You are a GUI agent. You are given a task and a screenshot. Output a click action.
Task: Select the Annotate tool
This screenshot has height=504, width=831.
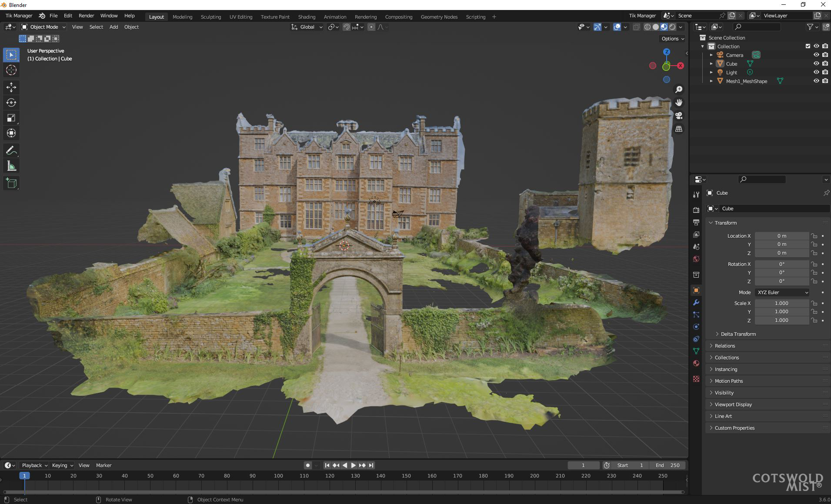click(x=11, y=151)
